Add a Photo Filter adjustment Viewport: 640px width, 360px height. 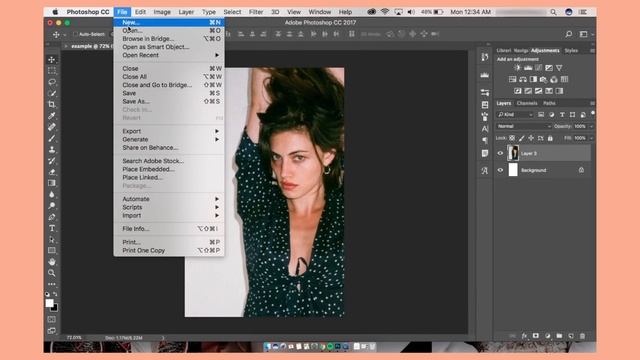543,79
